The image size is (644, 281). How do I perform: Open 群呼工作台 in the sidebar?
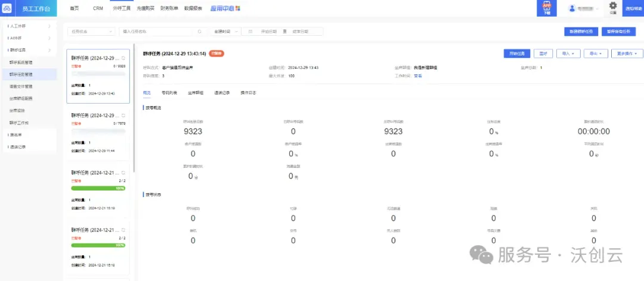click(x=19, y=123)
